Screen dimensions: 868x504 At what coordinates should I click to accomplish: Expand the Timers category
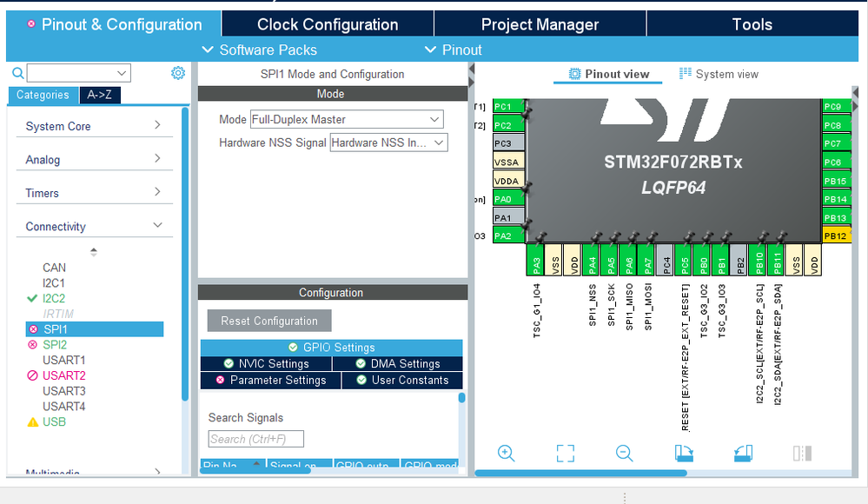point(94,193)
